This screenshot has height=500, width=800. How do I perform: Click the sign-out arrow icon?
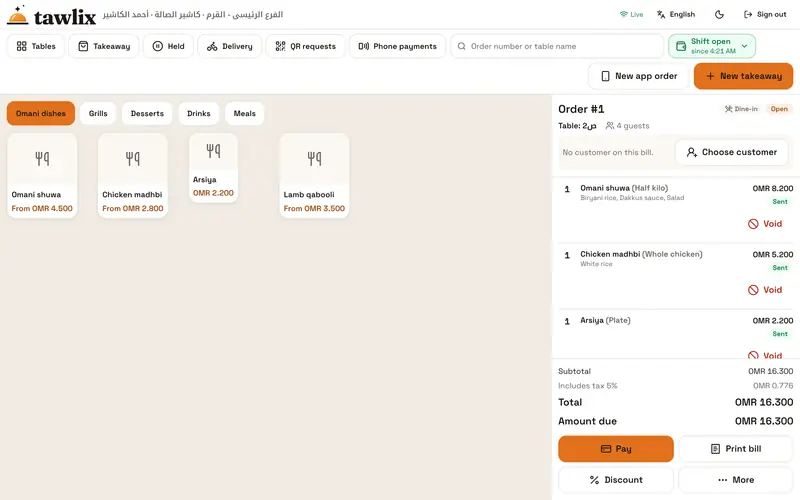click(x=748, y=14)
